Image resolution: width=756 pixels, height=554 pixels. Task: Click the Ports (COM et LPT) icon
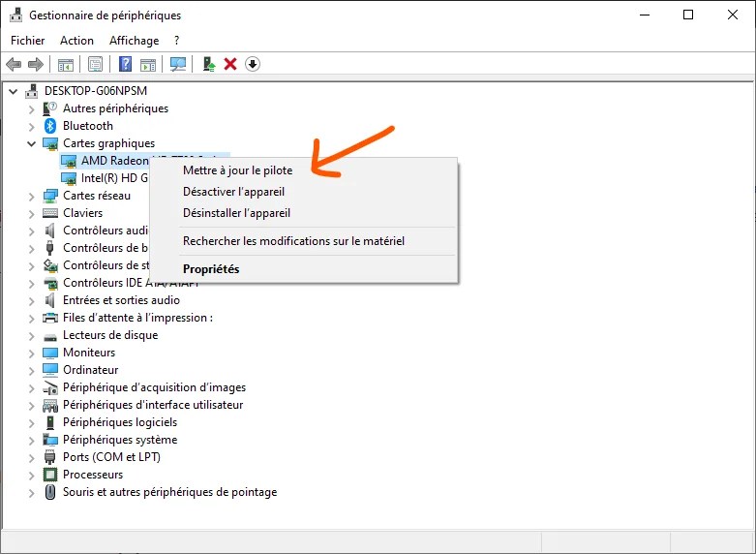coord(50,457)
